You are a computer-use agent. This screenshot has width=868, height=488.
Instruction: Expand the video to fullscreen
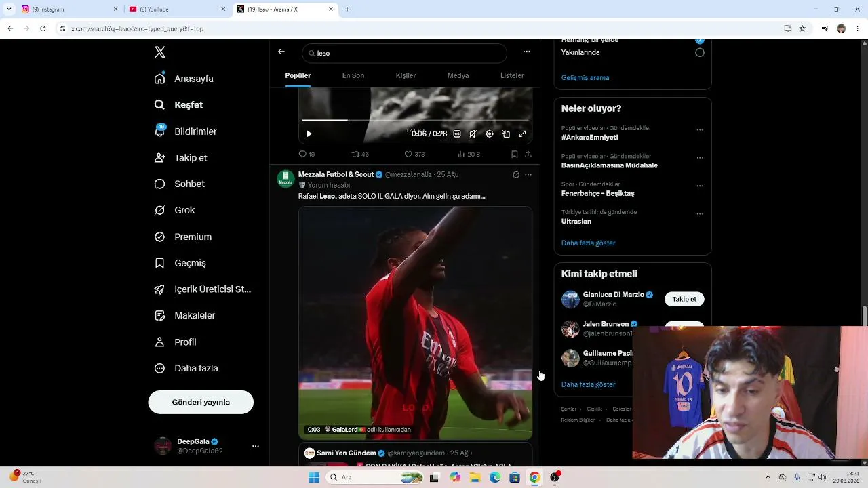pos(522,134)
